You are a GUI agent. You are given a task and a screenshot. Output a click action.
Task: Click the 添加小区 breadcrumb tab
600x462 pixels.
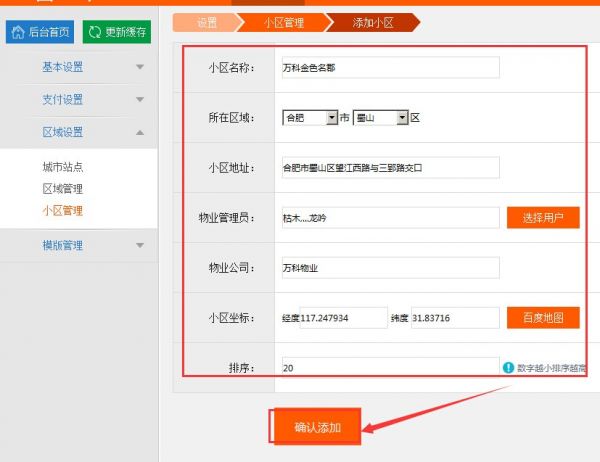(372, 21)
